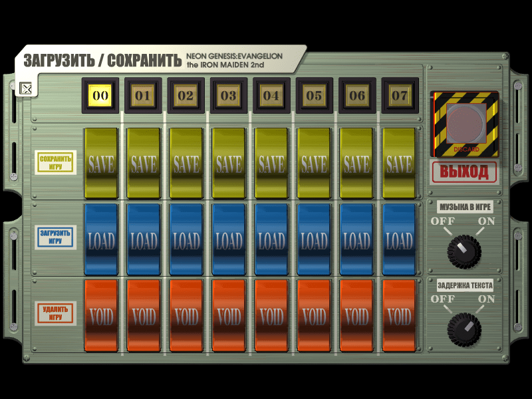
Task: Select slot 07 number plate
Action: pyautogui.click(x=399, y=96)
